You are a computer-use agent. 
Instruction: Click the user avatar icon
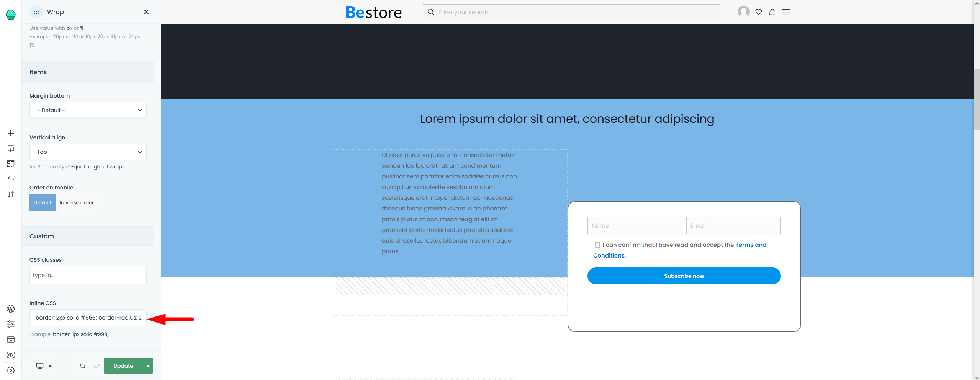point(744,12)
